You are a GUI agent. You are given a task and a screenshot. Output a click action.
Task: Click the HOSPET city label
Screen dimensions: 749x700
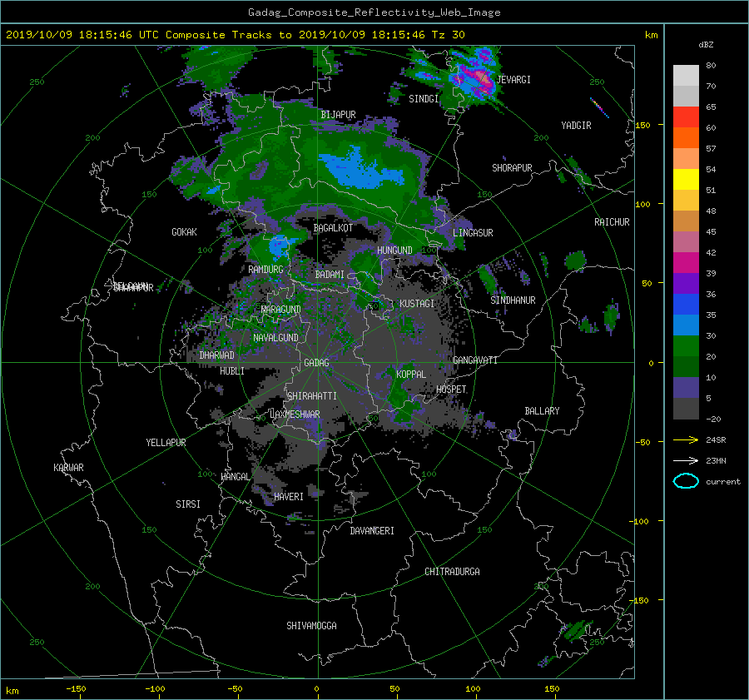(451, 390)
